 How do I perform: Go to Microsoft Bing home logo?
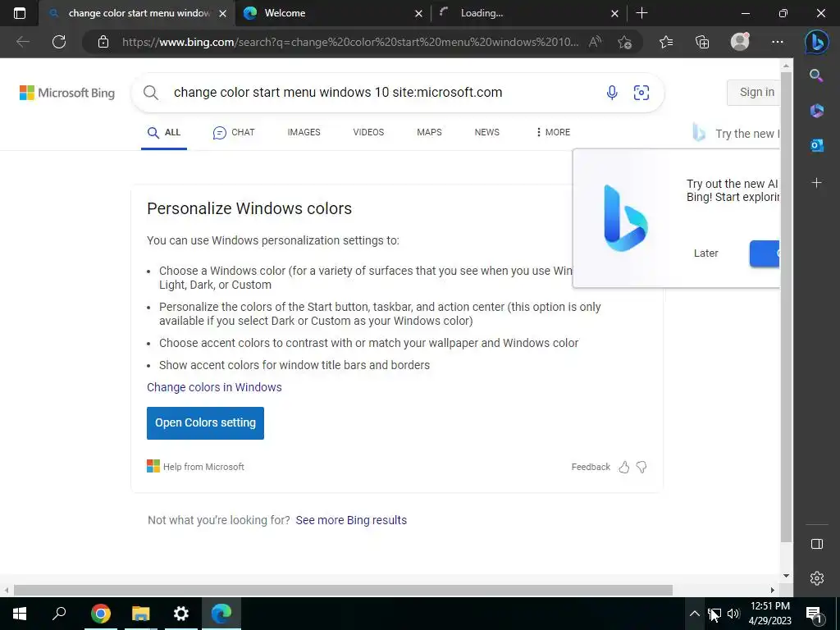click(67, 93)
